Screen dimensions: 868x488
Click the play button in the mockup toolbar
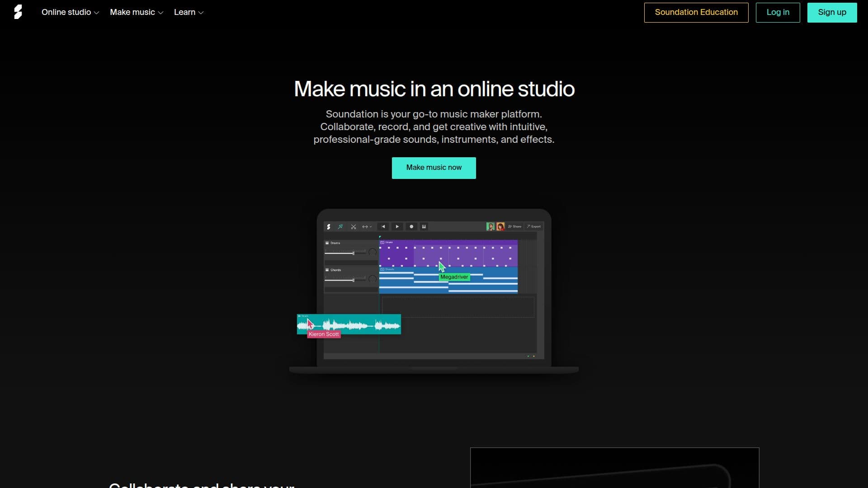click(397, 227)
